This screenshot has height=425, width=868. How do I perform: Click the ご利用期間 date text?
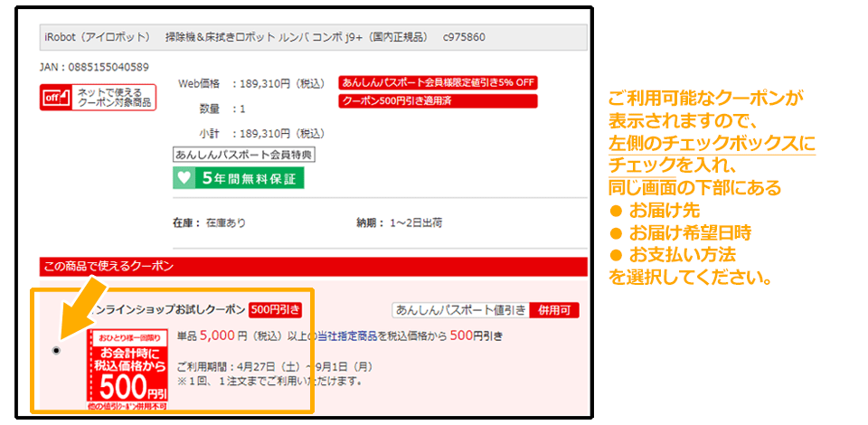pyautogui.click(x=275, y=367)
